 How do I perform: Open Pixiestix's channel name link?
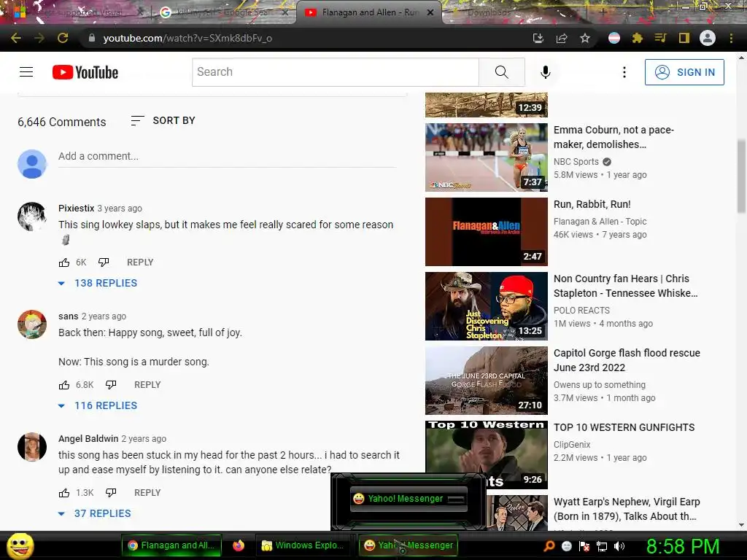[76, 208]
